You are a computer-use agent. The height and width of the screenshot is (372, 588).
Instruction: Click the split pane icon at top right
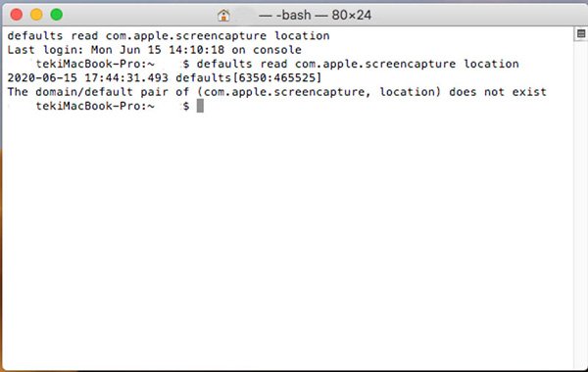tap(581, 34)
